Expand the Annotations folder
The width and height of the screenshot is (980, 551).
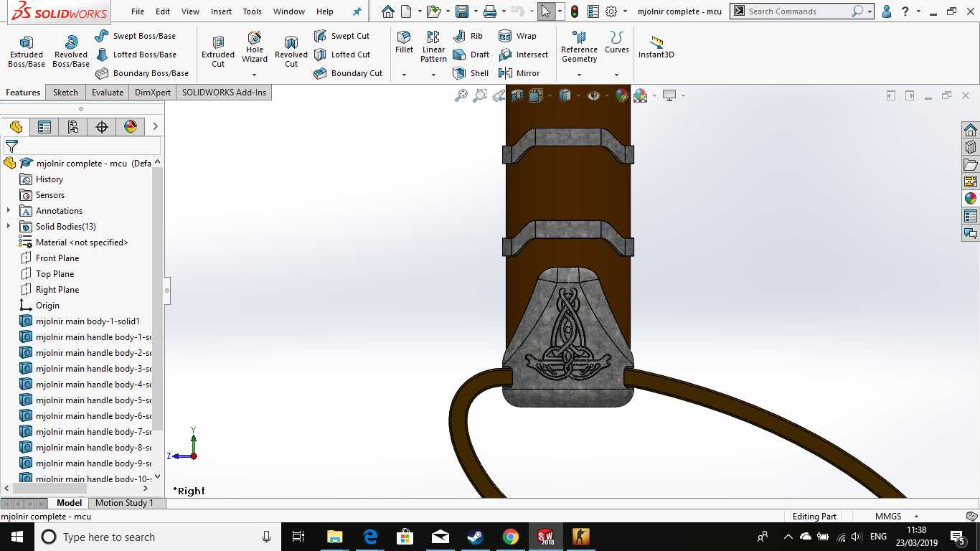click(9, 211)
